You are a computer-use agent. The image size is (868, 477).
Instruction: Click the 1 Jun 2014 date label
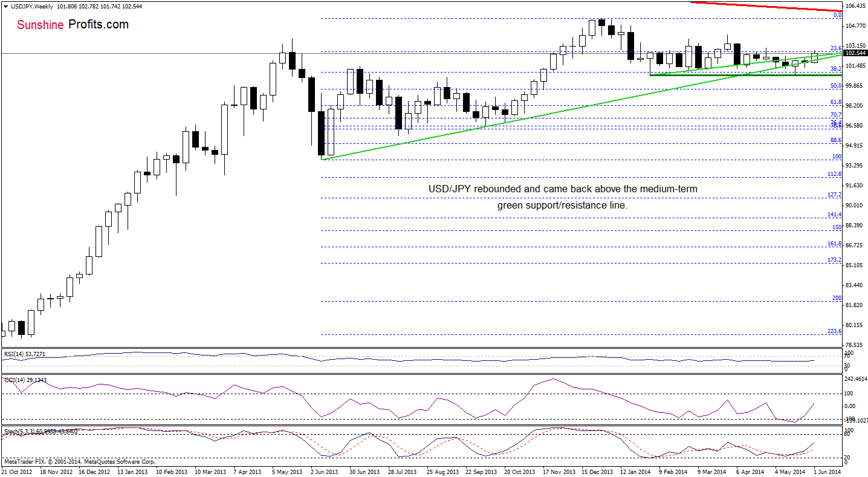(826, 472)
